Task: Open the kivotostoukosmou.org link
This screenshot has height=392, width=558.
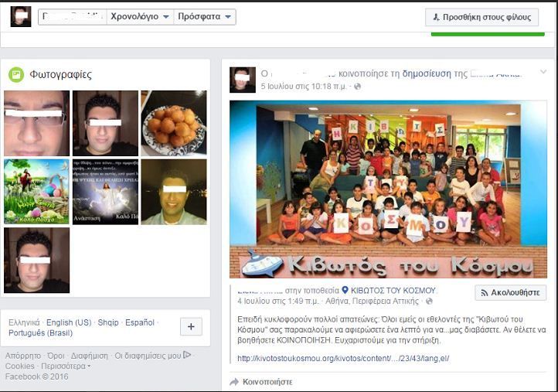Action: pos(342,358)
